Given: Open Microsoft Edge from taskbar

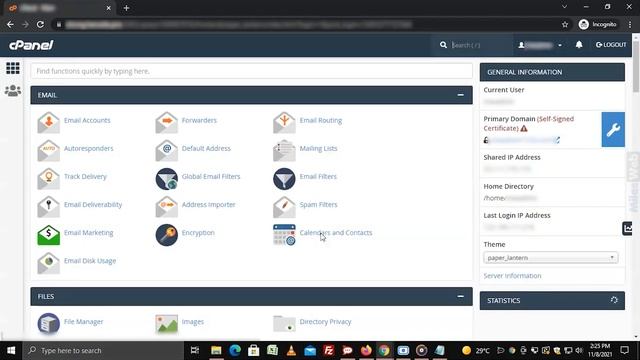Looking at the screenshot, I should pyautogui.click(x=235, y=350).
